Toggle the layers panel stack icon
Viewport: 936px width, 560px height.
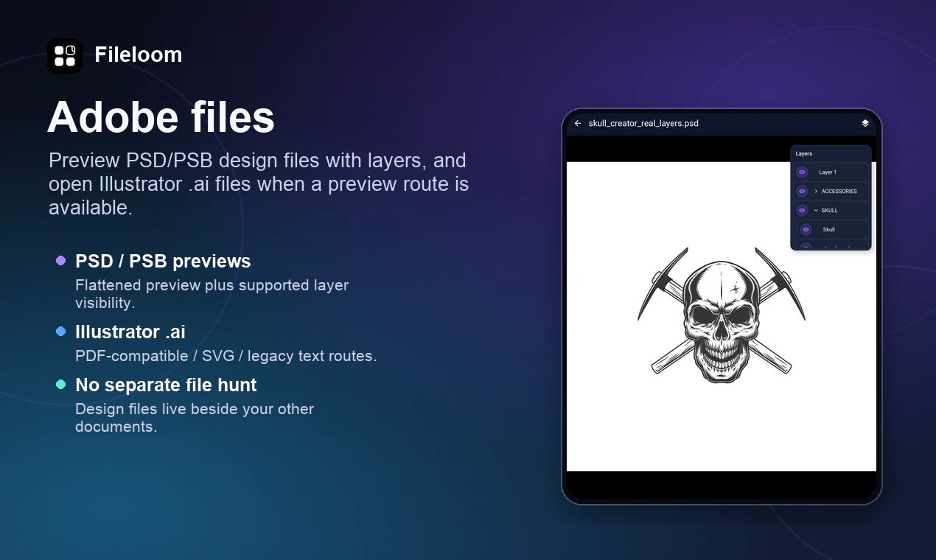865,123
